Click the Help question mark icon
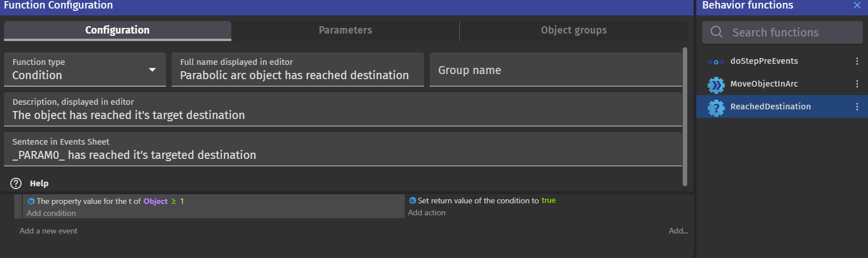 16,183
